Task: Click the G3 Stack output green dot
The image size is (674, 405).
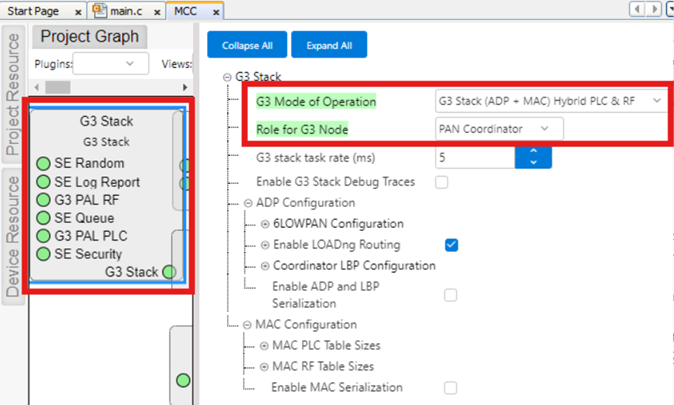Action: click(x=169, y=272)
